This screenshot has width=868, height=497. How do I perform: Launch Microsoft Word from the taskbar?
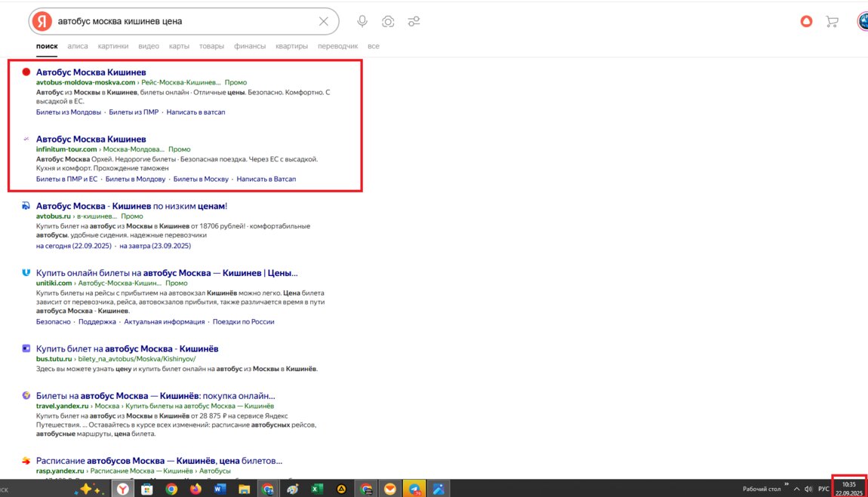pos(220,489)
